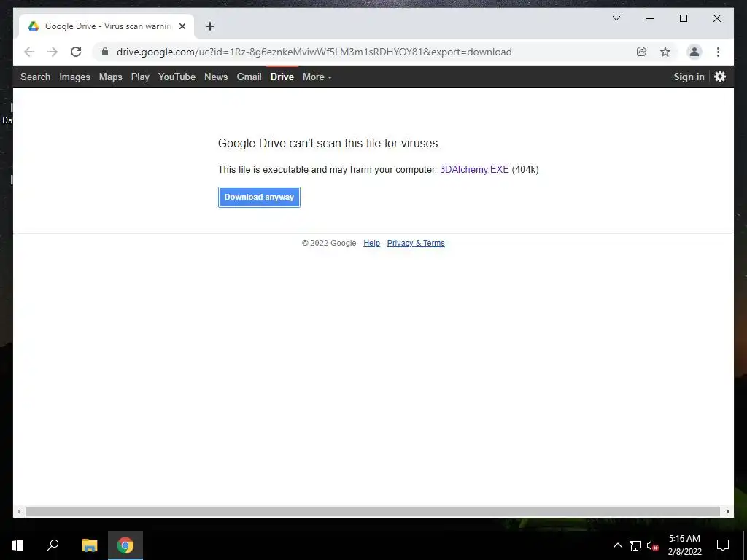Expand the More dropdown in Google bar
The width and height of the screenshot is (747, 560).
coord(317,77)
